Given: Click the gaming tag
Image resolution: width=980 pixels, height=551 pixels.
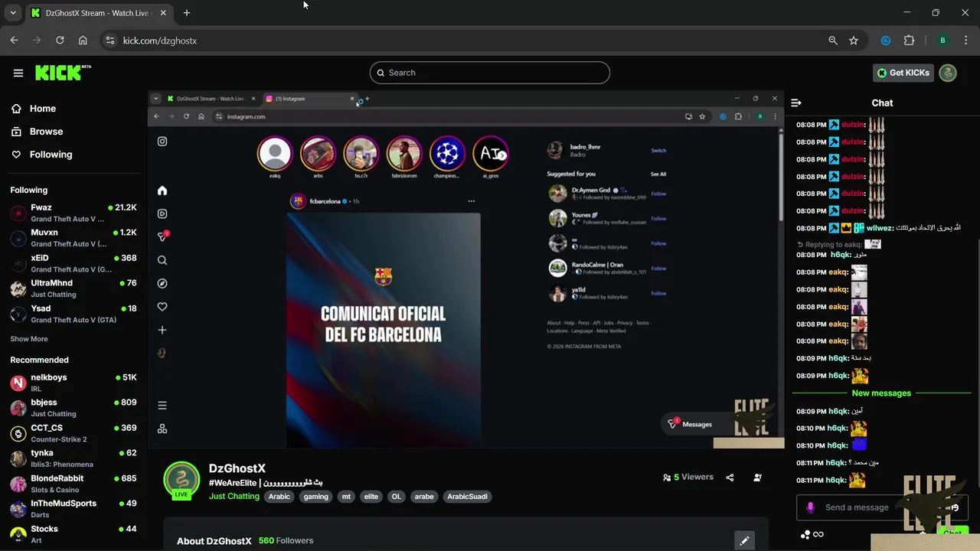Looking at the screenshot, I should [315, 497].
